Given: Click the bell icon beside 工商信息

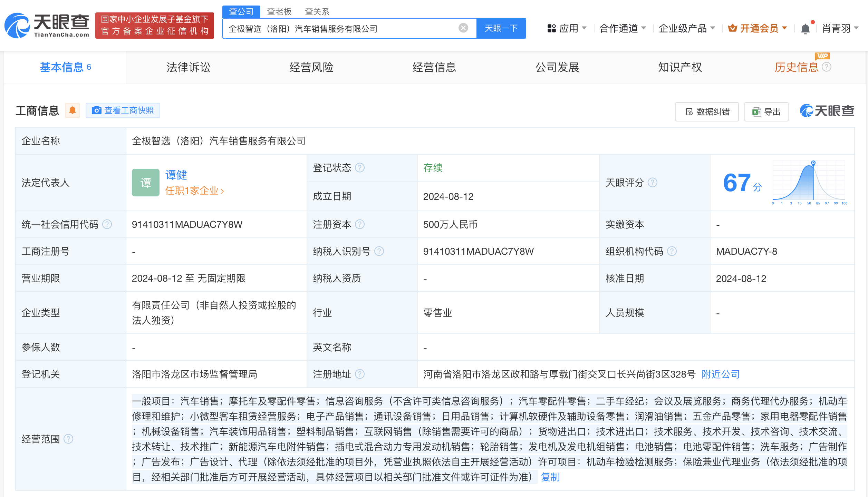Looking at the screenshot, I should 73,110.
